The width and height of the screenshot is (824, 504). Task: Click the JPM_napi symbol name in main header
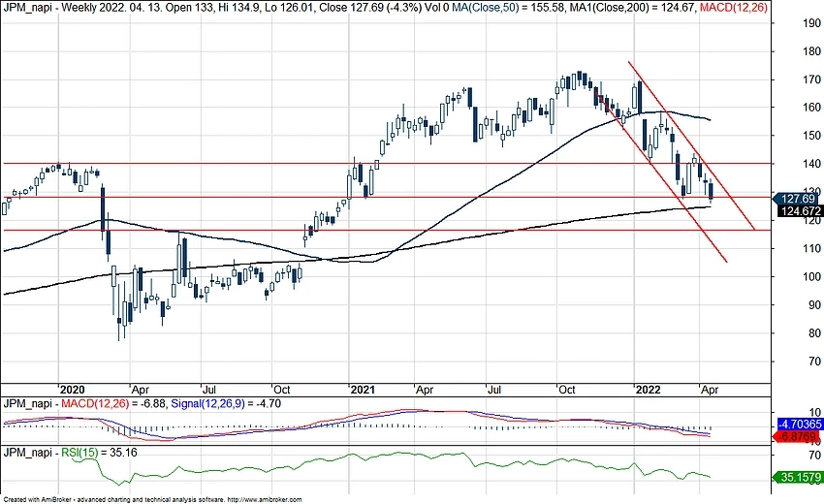pos(27,8)
